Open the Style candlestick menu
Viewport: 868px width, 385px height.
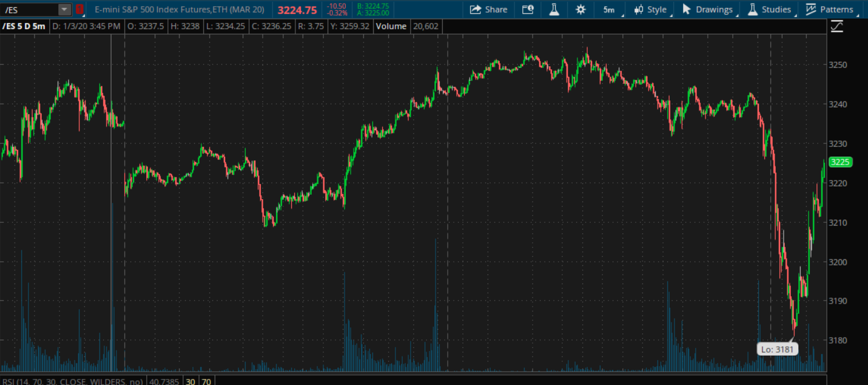point(650,9)
